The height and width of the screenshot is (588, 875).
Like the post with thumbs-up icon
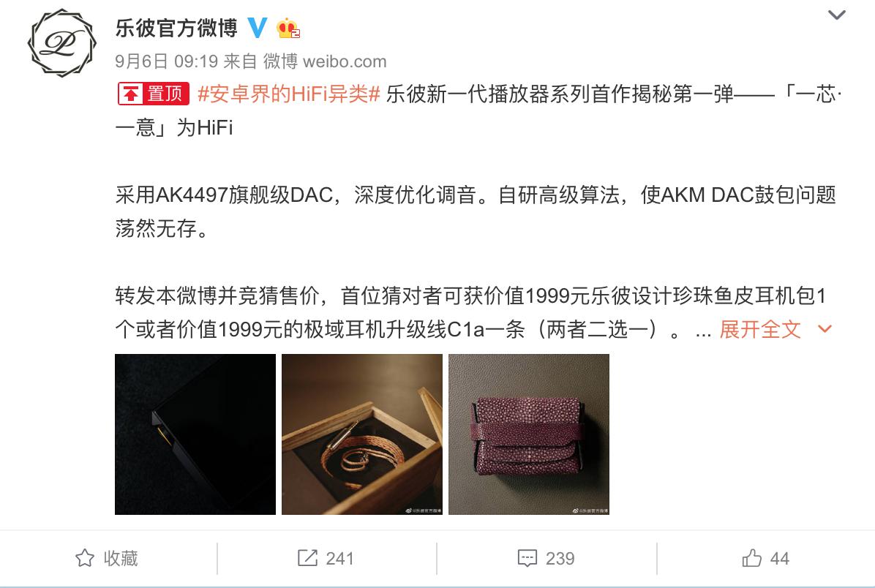point(751,558)
